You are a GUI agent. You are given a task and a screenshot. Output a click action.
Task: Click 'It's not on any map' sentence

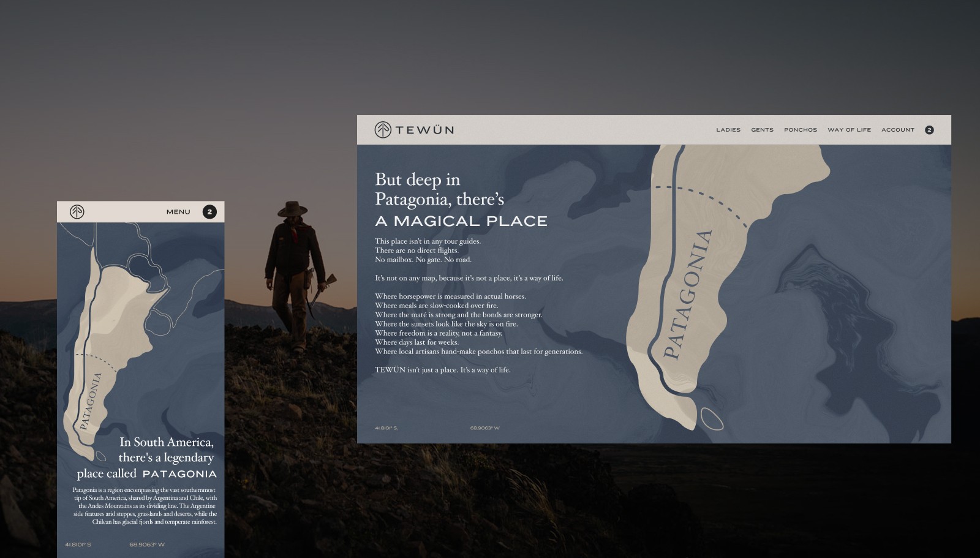469,278
